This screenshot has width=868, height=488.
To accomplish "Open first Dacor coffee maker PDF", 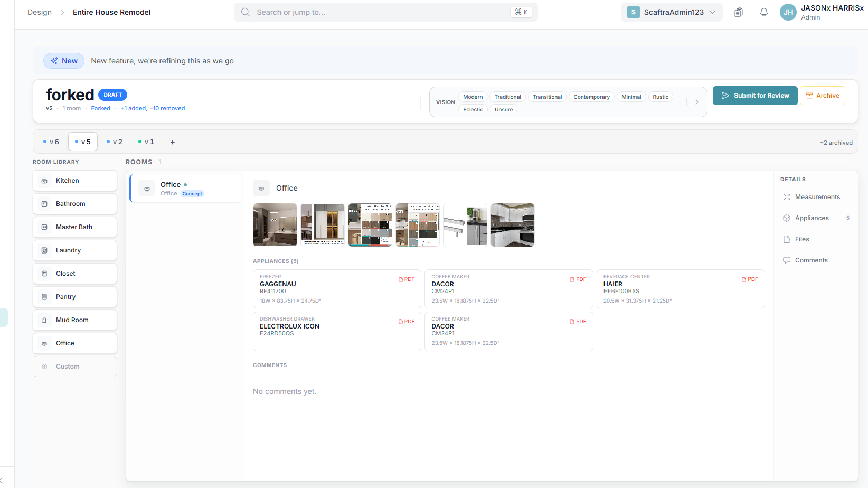I will (x=578, y=279).
